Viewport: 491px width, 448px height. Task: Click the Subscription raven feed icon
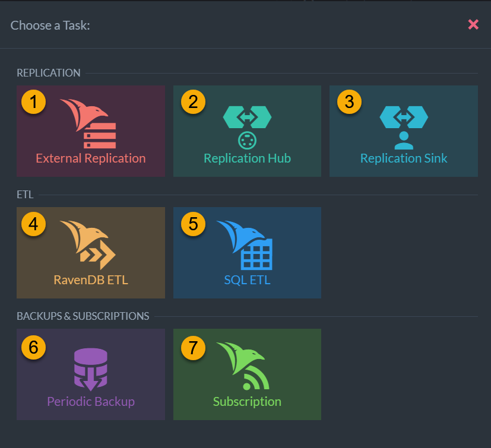coord(243,366)
